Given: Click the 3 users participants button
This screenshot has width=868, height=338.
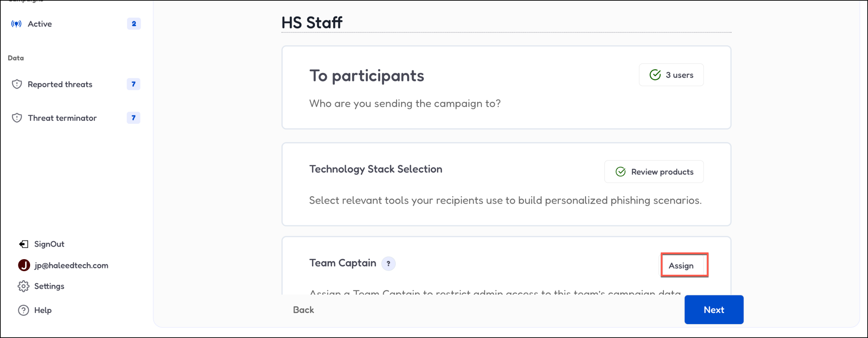Looking at the screenshot, I should [x=671, y=75].
